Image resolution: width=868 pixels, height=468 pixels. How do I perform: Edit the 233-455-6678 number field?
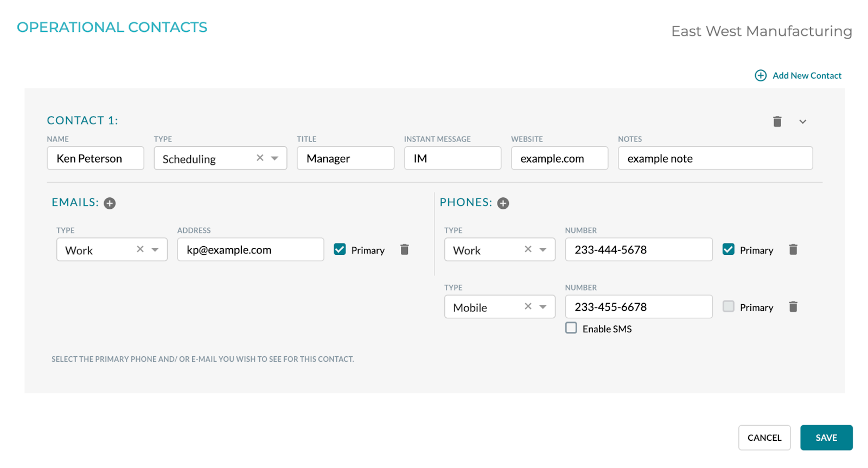pyautogui.click(x=639, y=307)
